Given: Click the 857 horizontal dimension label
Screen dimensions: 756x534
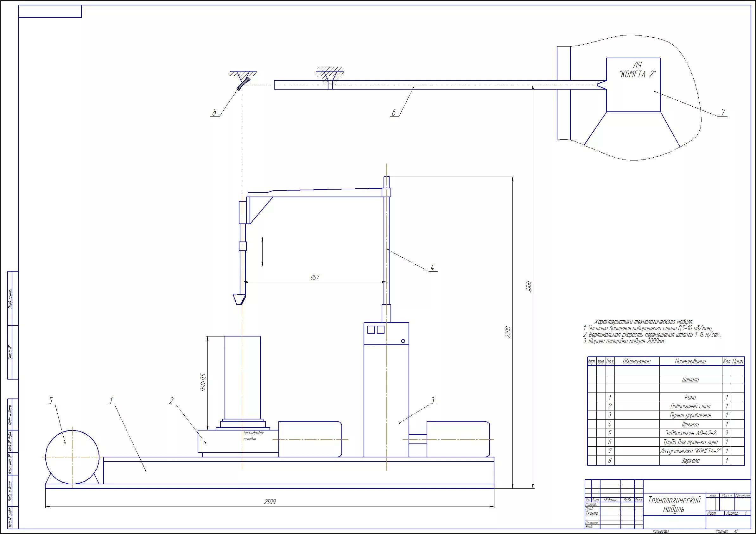Looking at the screenshot, I should [x=314, y=277].
